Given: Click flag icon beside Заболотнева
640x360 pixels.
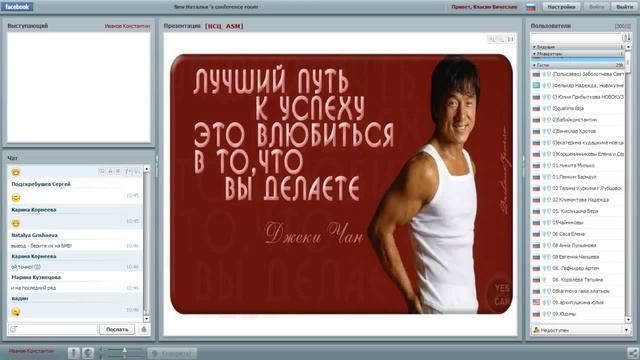Looking at the screenshot, I should tap(536, 74).
